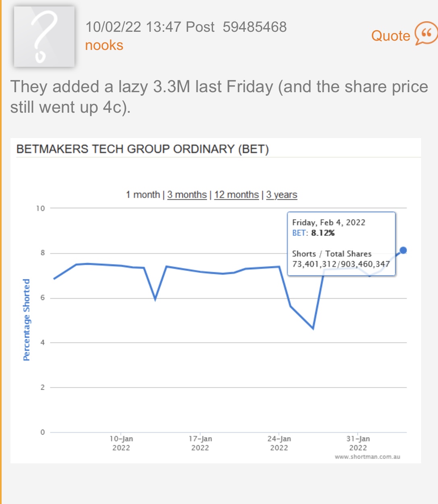Click the www.shortman.com.au credit text

(368, 457)
